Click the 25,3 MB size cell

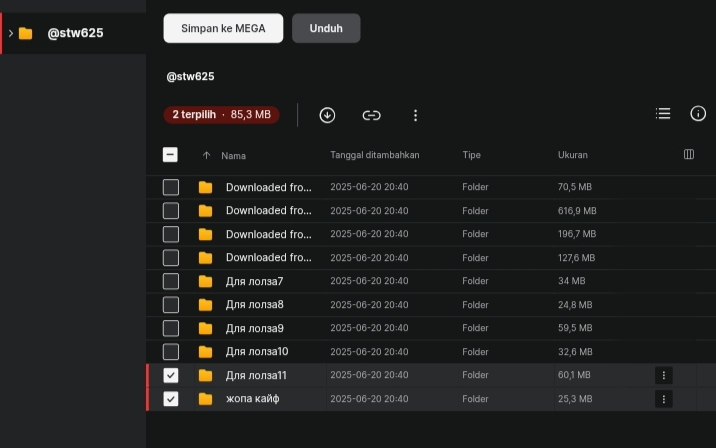coord(575,399)
